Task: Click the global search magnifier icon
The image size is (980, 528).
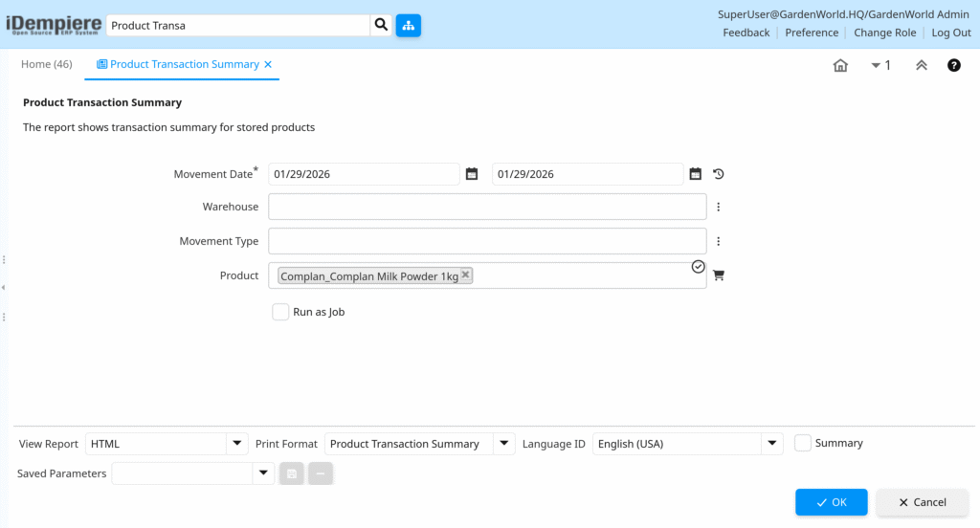Action: pyautogui.click(x=381, y=25)
